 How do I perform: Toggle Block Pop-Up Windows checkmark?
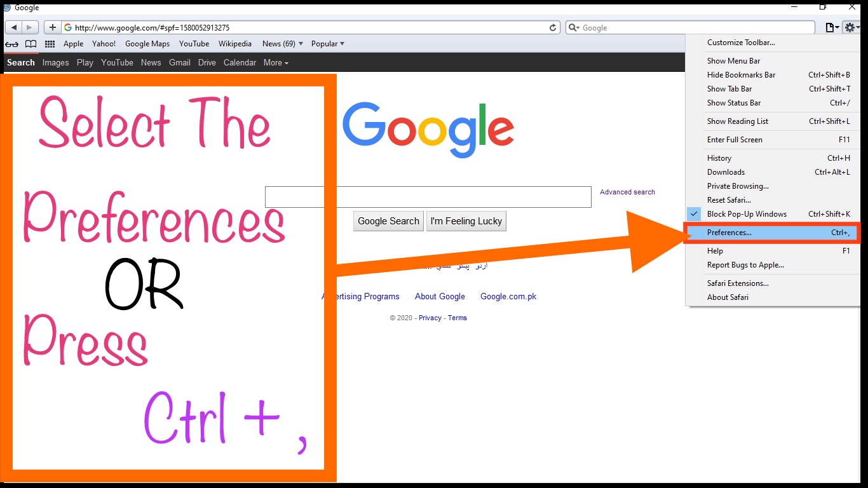(x=695, y=214)
